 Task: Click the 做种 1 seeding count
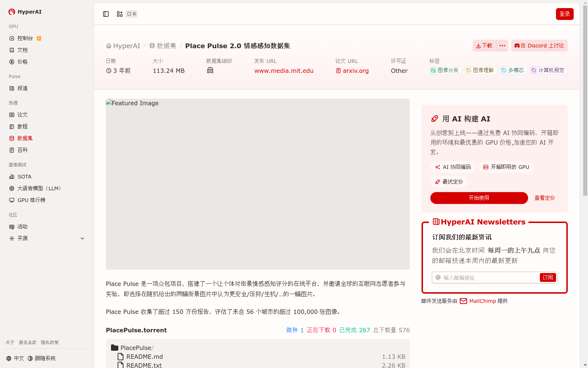tap(295, 330)
